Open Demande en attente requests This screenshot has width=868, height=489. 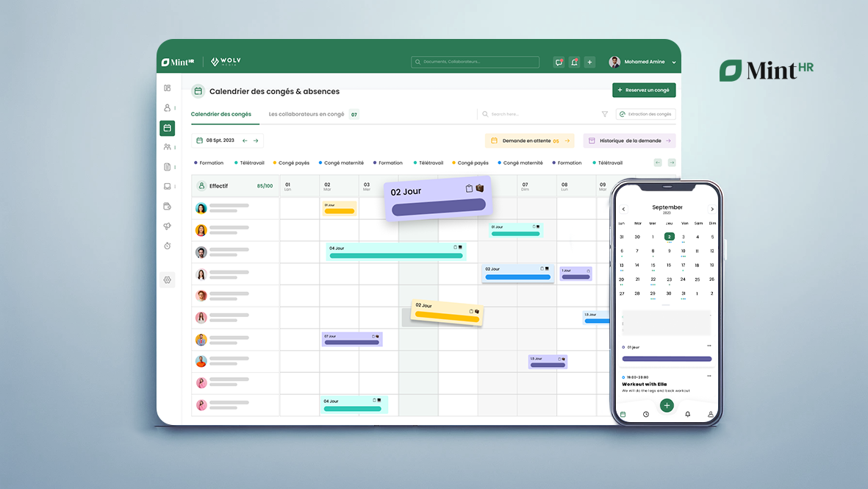(529, 140)
